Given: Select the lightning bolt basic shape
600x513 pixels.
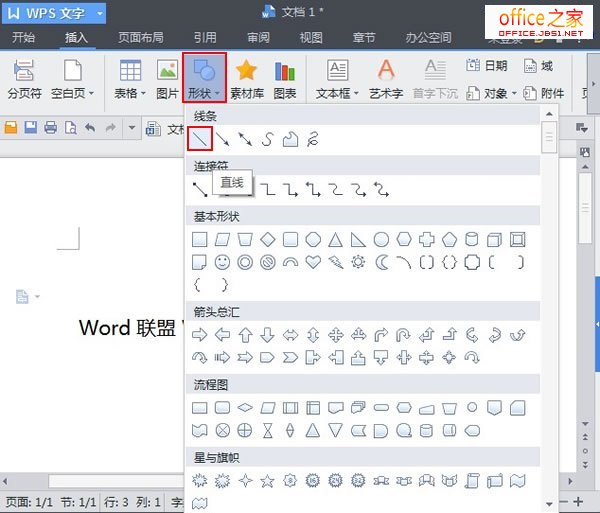Looking at the screenshot, I should pyautogui.click(x=336, y=262).
